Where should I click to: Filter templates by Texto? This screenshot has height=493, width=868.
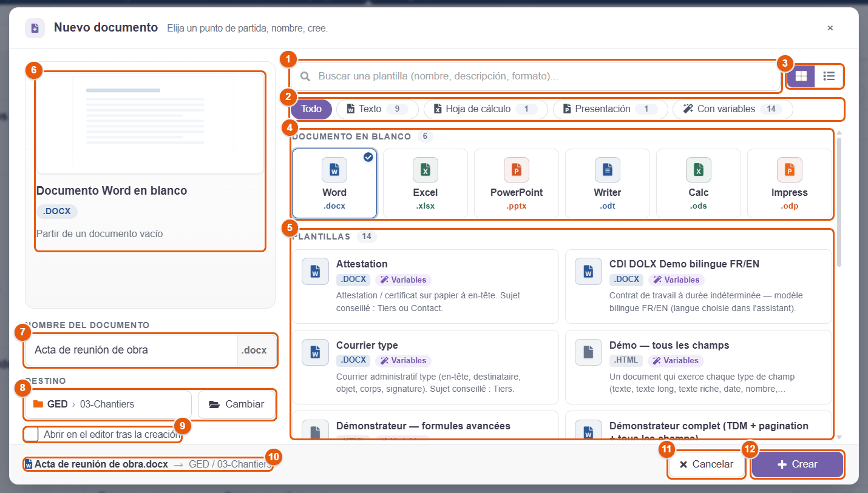(x=377, y=109)
